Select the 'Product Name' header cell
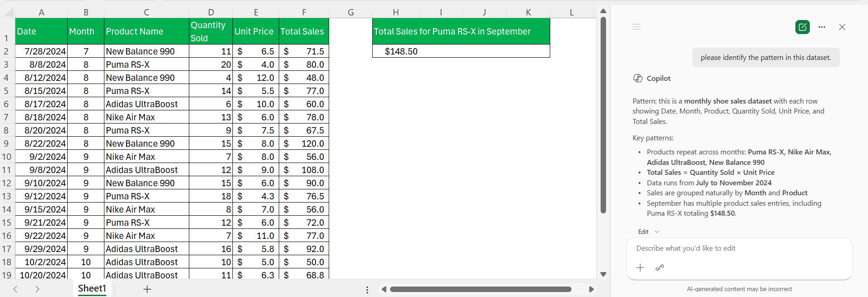868x297 pixels. [147, 31]
